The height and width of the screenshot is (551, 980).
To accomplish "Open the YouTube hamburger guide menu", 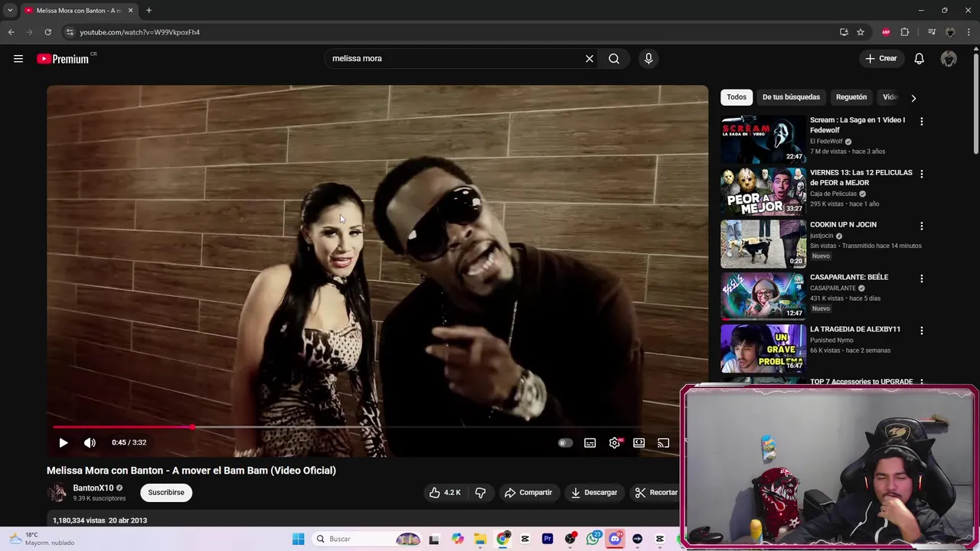I will click(18, 59).
